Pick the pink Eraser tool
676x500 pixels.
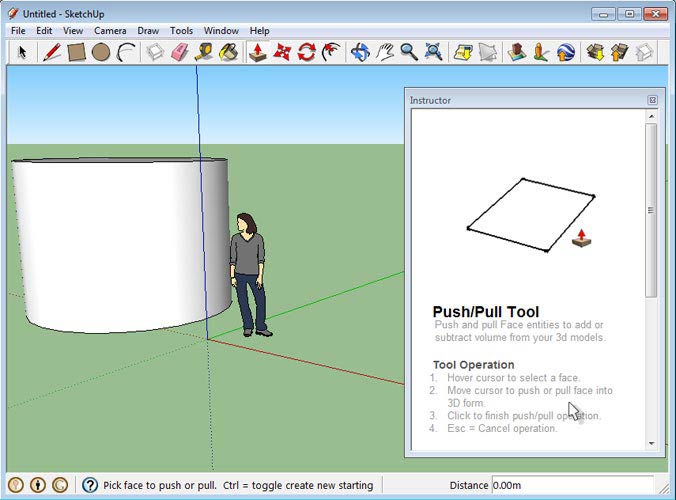180,51
